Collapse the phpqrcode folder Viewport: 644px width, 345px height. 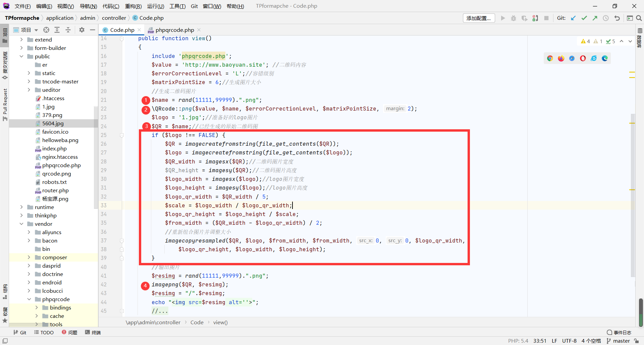[x=29, y=299]
